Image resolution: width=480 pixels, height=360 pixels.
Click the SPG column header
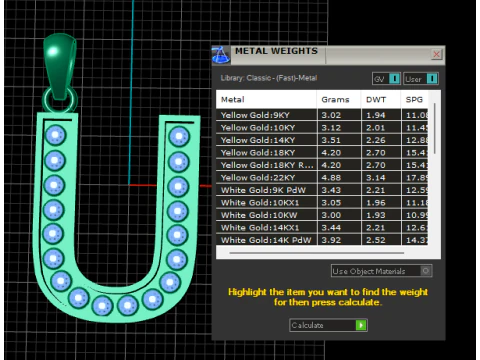pos(414,99)
